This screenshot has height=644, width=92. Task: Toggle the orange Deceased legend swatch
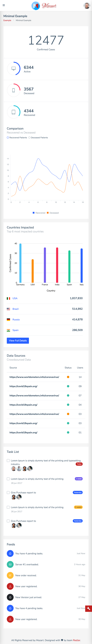[x=48, y=213]
